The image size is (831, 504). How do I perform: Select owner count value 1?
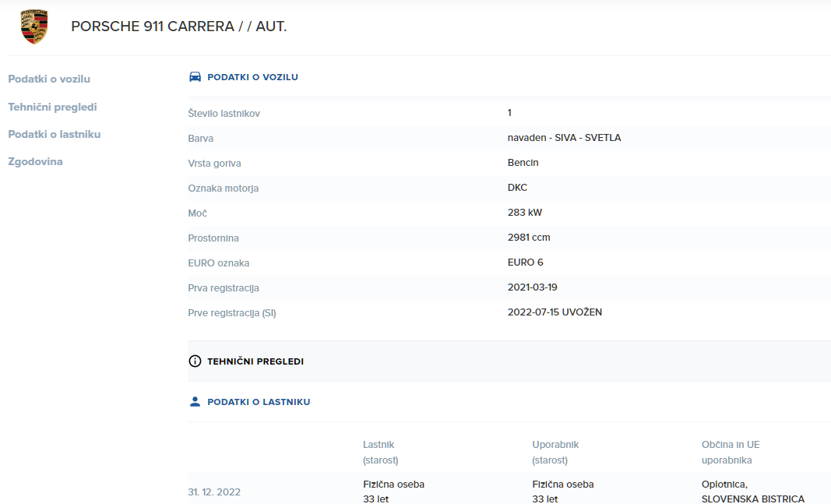point(509,113)
